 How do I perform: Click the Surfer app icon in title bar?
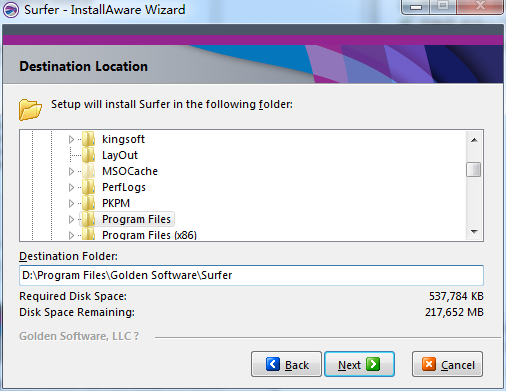pos(11,10)
